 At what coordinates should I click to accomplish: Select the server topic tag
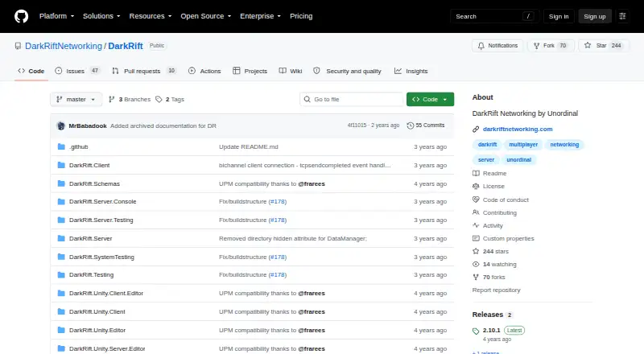tap(486, 160)
